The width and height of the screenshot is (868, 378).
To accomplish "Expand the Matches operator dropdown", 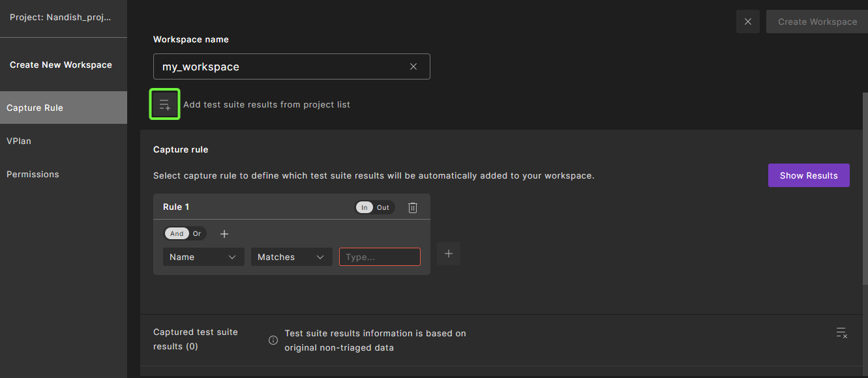I will coord(291,257).
